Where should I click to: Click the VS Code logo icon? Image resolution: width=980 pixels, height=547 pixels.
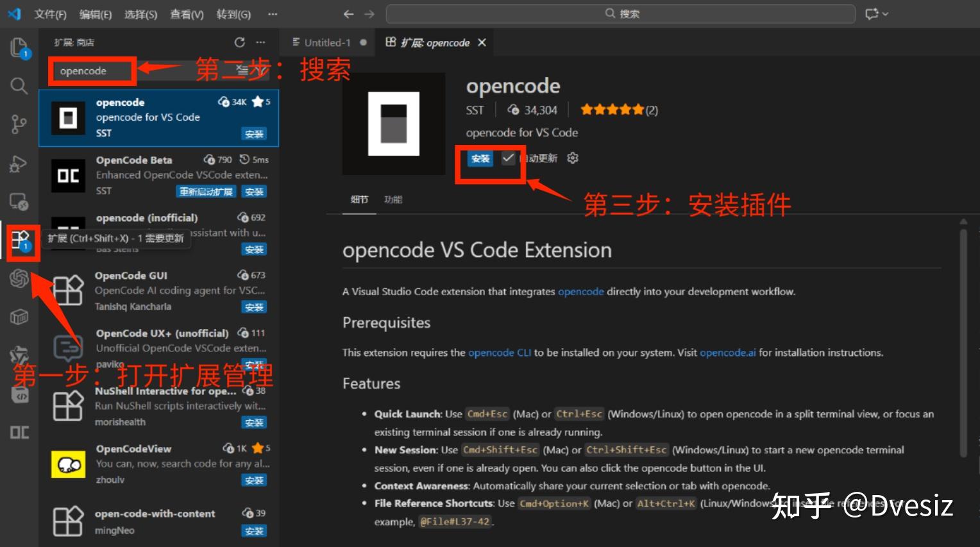click(14, 13)
